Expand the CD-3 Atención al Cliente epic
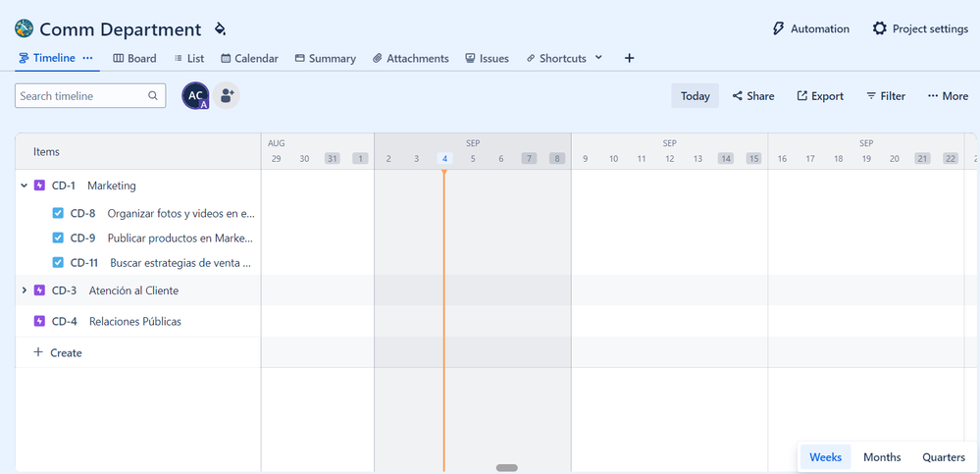Screen dimensions: 980x474 pyautogui.click(x=24, y=290)
